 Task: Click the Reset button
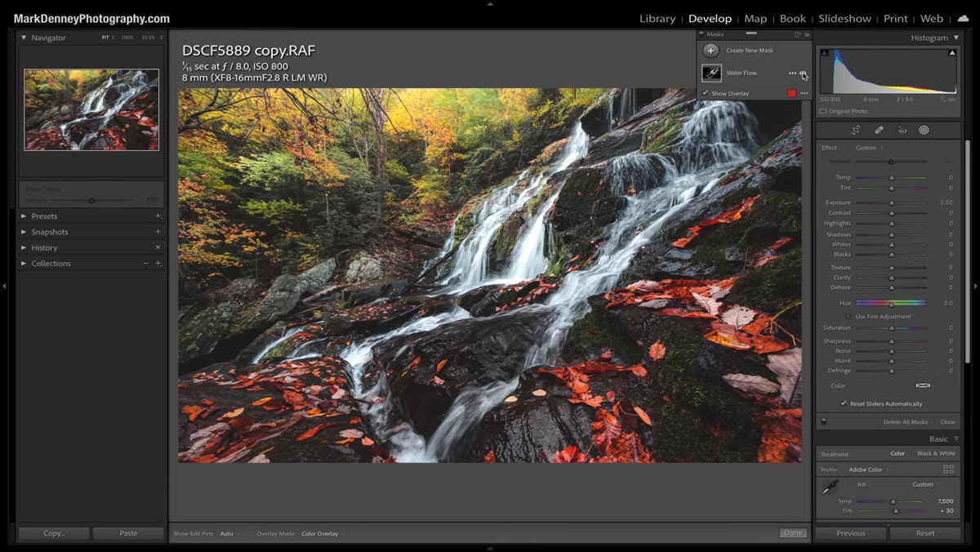(x=925, y=533)
